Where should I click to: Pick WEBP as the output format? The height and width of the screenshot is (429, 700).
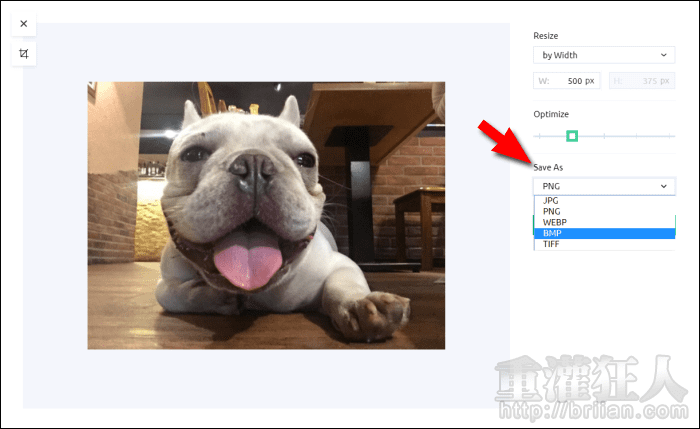click(x=555, y=222)
